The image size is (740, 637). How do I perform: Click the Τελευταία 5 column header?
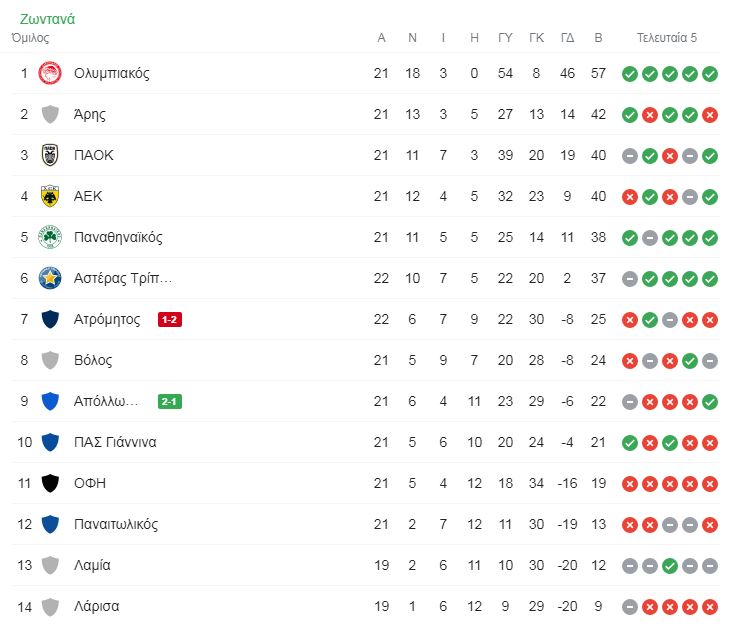point(666,37)
